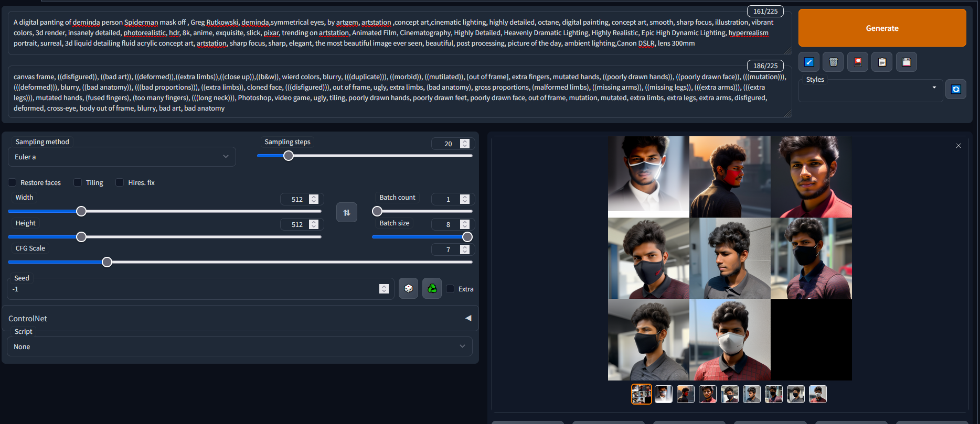
Task: Click the CFG Scale label
Action: [x=30, y=248]
